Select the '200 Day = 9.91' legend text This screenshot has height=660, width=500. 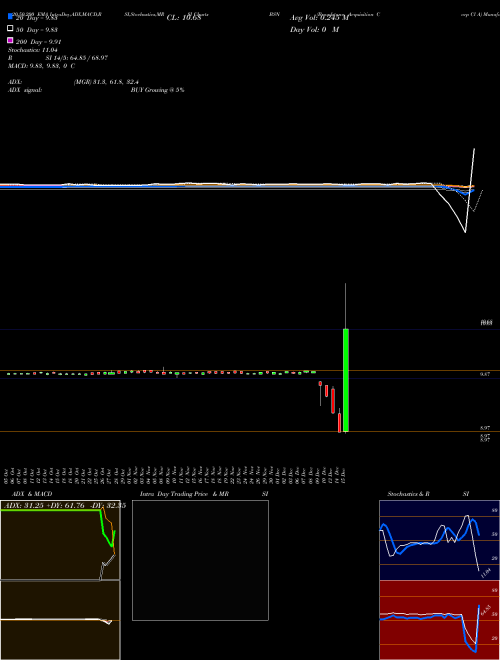(38, 42)
